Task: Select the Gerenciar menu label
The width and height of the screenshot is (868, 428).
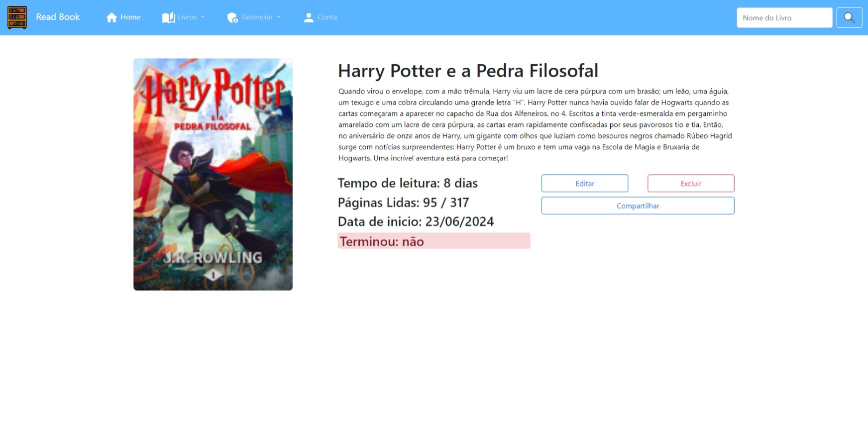Action: point(257,17)
